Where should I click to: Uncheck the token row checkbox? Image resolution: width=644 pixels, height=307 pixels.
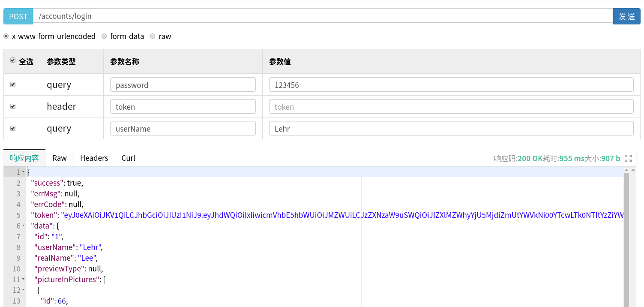click(x=13, y=106)
